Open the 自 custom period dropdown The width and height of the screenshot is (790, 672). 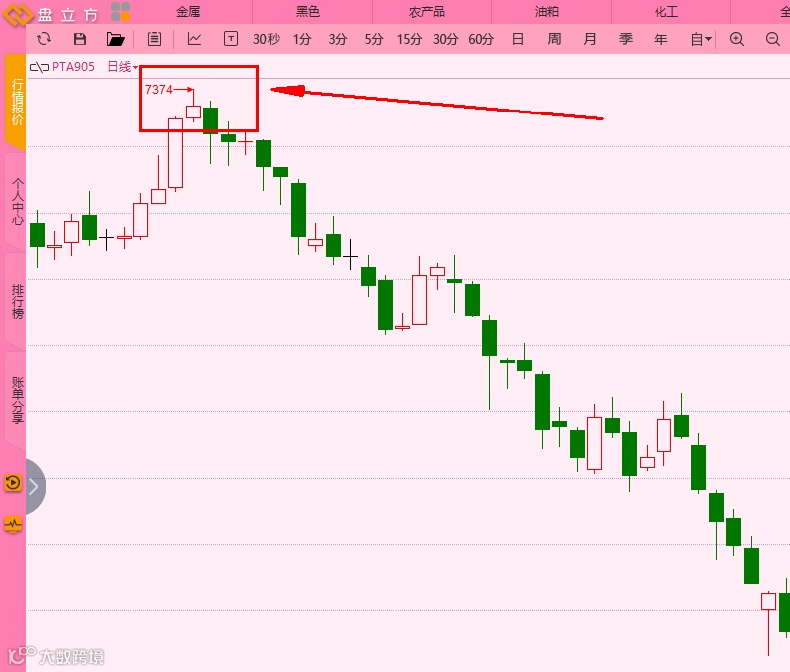(700, 39)
